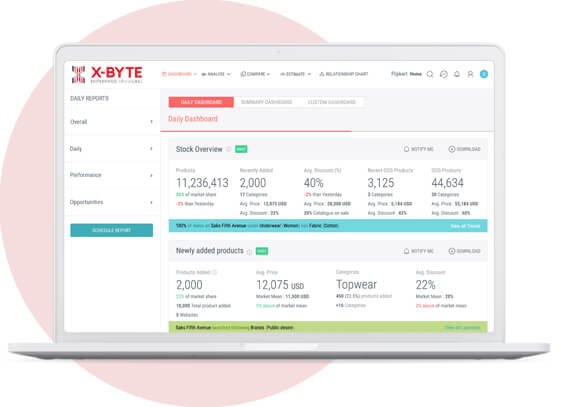Viewport: 583px width, 407px height.
Task: Click Download in Stock Overview
Action: coord(464,149)
